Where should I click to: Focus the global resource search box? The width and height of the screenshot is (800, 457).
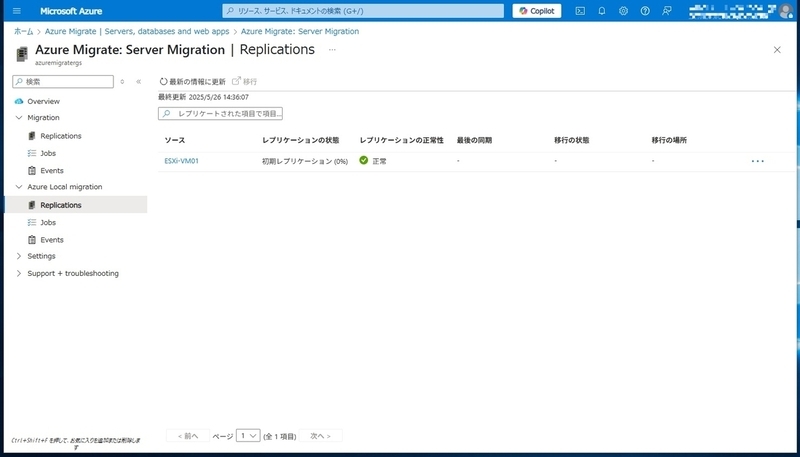[363, 11]
